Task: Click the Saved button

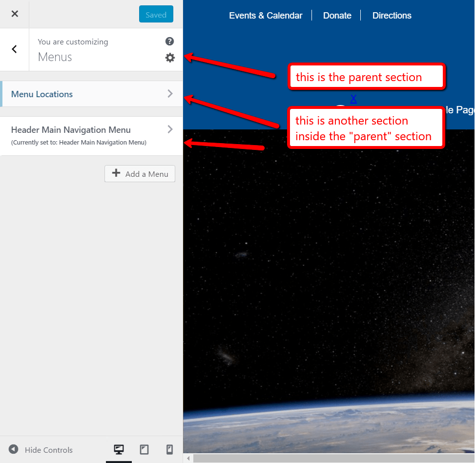Action: click(x=156, y=14)
